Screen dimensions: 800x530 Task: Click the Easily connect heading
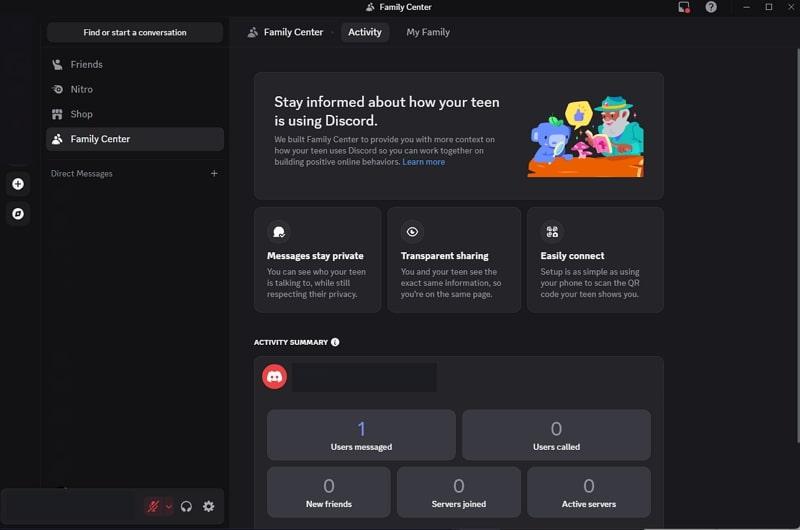pyautogui.click(x=572, y=256)
